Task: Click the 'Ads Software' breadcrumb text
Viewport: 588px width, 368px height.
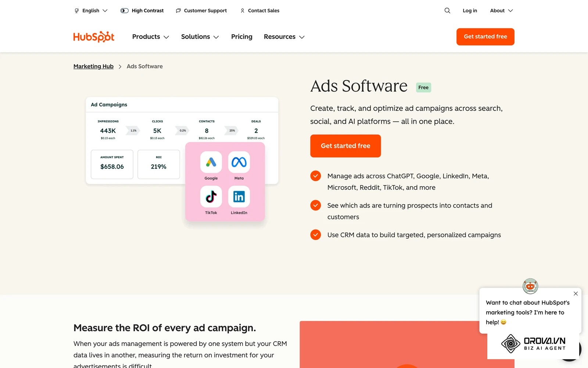Action: (x=145, y=67)
